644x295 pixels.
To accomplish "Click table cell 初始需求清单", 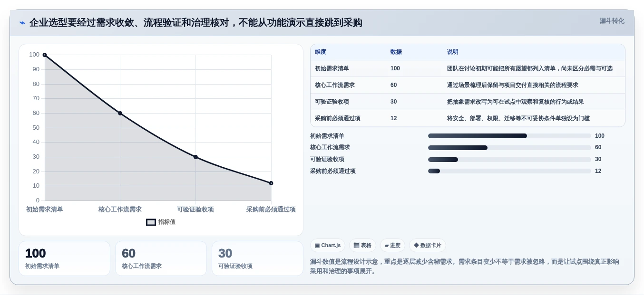I will pyautogui.click(x=332, y=68).
